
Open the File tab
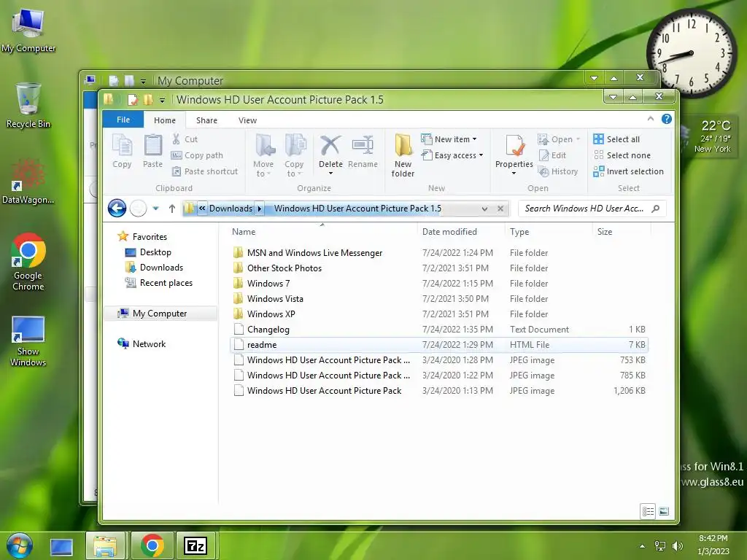(x=123, y=120)
